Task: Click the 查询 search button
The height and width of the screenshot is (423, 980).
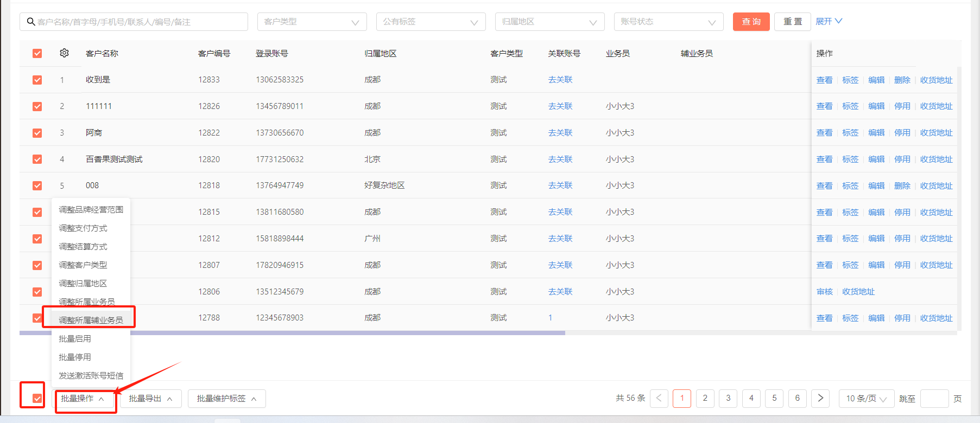Action: [x=751, y=22]
